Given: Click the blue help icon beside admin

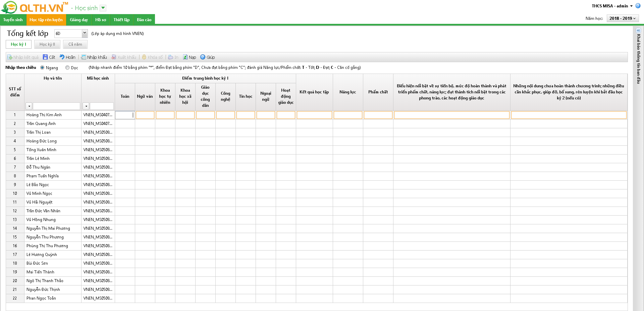Looking at the screenshot, I should 638,6.
